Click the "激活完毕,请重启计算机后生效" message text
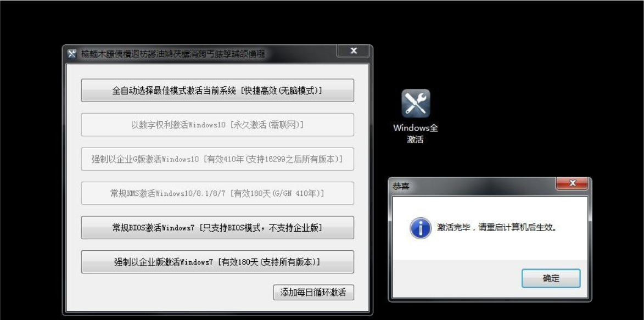The image size is (644, 320). (498, 227)
